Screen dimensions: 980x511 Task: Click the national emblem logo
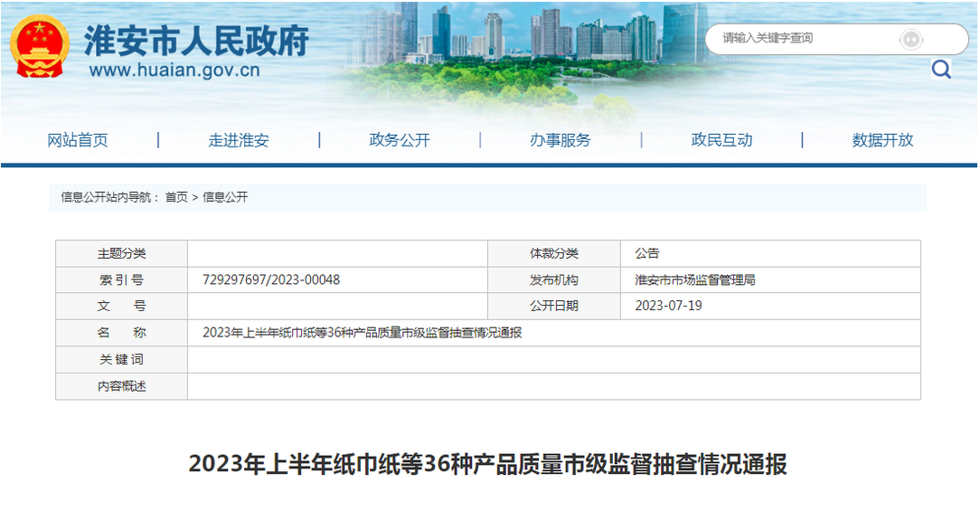click(40, 45)
